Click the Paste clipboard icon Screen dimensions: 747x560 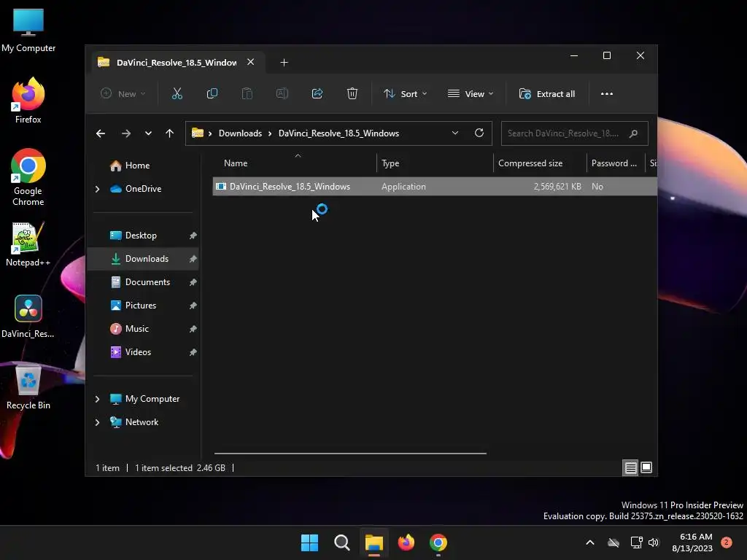[x=247, y=94]
